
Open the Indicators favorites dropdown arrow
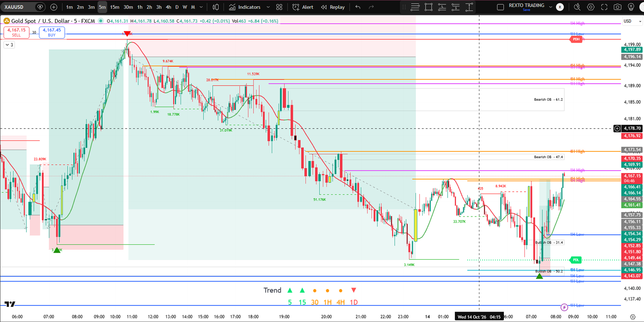coord(267,7)
